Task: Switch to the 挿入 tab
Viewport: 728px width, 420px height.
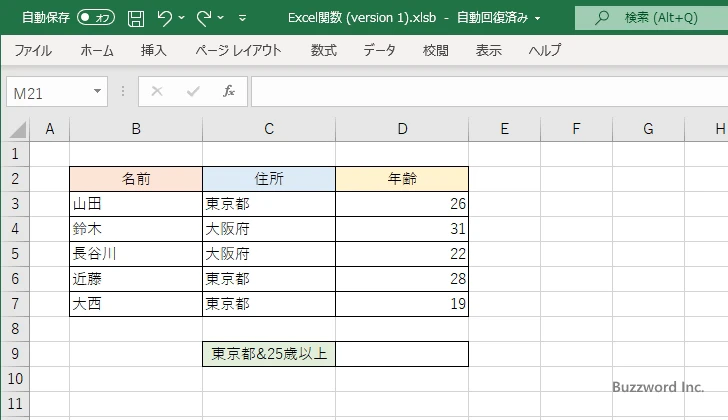Action: (x=154, y=50)
